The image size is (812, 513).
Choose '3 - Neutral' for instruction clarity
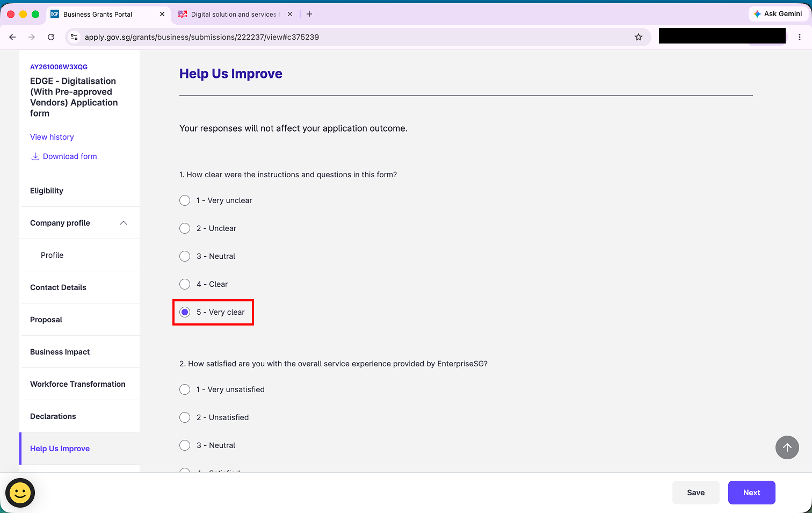tap(185, 256)
